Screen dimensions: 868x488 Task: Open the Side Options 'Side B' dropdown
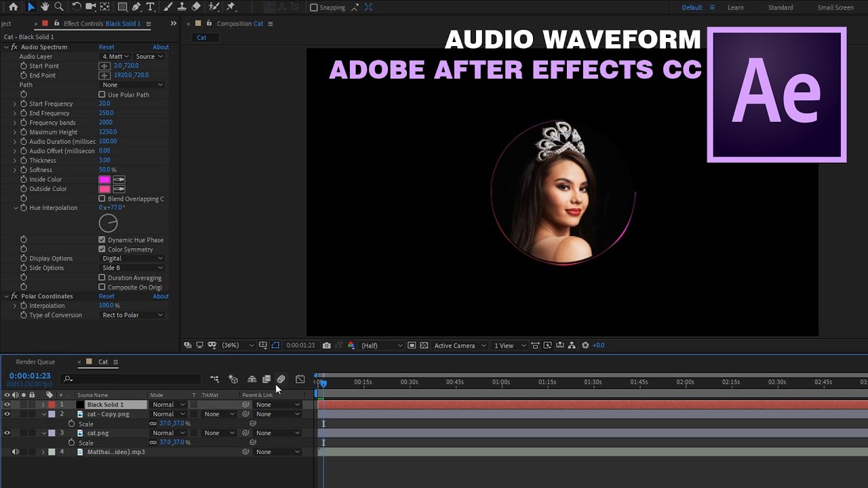click(132, 268)
